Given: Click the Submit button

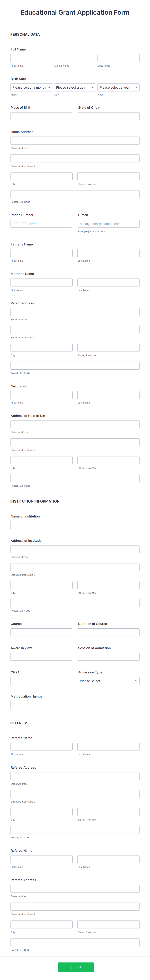Looking at the screenshot, I should pos(75,967).
